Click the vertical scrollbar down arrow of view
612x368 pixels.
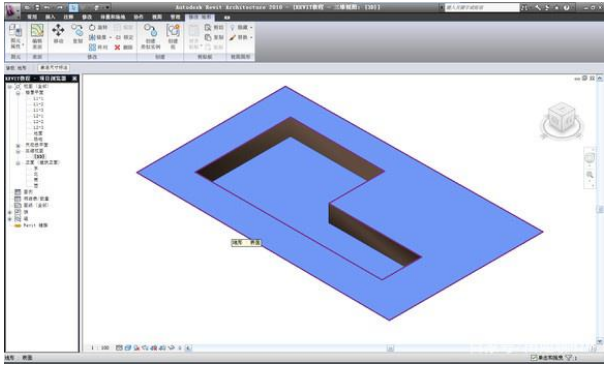tap(600, 341)
